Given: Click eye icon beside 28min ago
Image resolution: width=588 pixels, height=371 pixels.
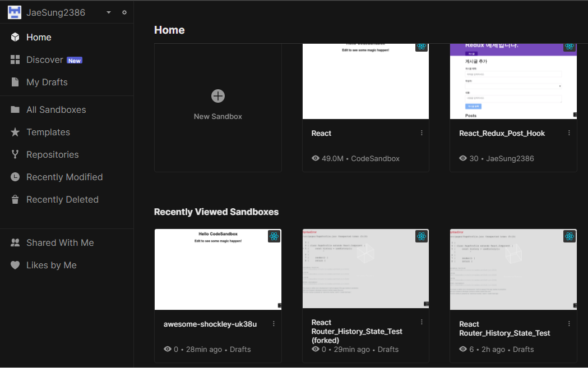Looking at the screenshot, I should [x=168, y=349].
